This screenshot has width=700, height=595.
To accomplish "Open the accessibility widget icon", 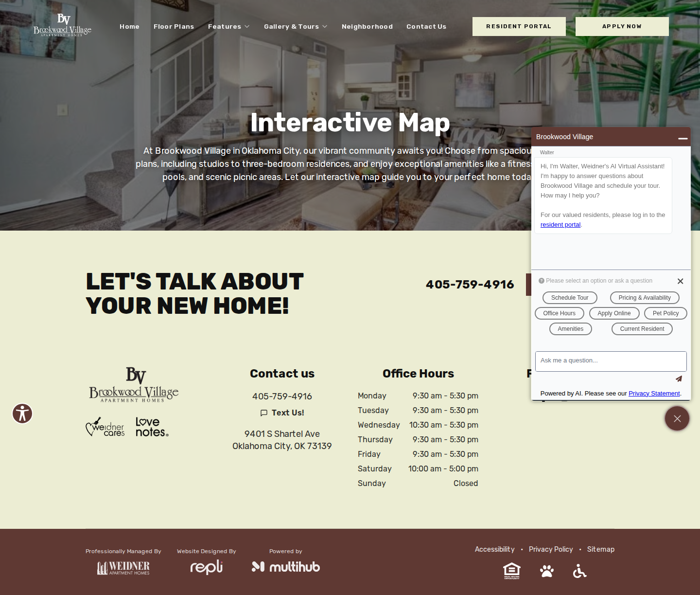I will click(22, 414).
